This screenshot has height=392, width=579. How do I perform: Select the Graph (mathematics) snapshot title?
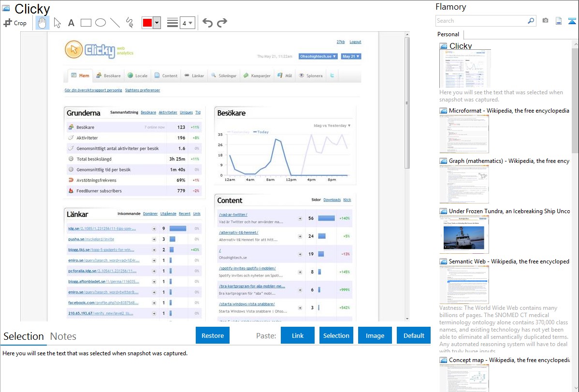[x=509, y=161]
